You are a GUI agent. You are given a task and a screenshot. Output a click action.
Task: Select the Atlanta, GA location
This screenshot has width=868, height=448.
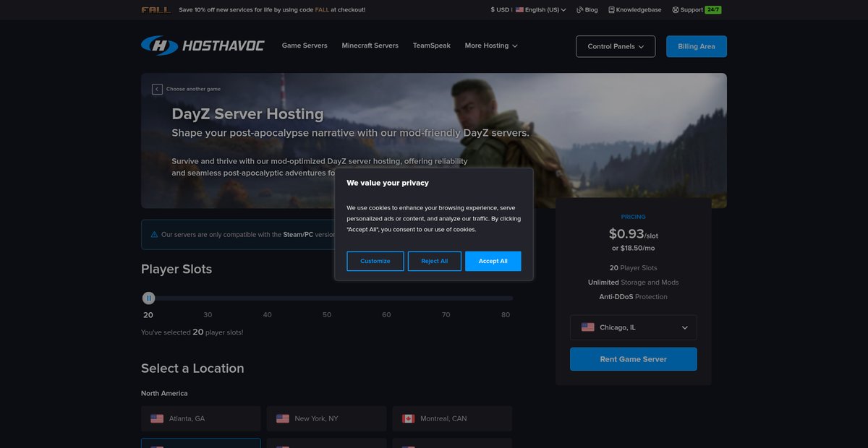pyautogui.click(x=201, y=418)
